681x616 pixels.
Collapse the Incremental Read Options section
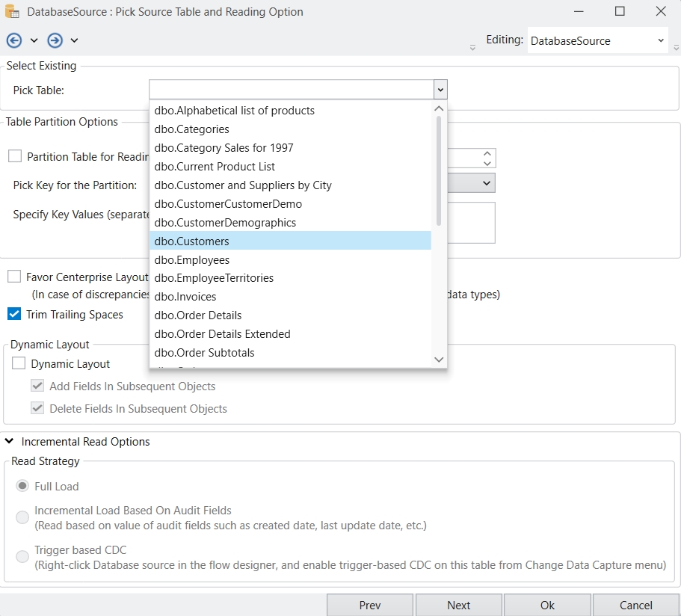click(x=10, y=442)
